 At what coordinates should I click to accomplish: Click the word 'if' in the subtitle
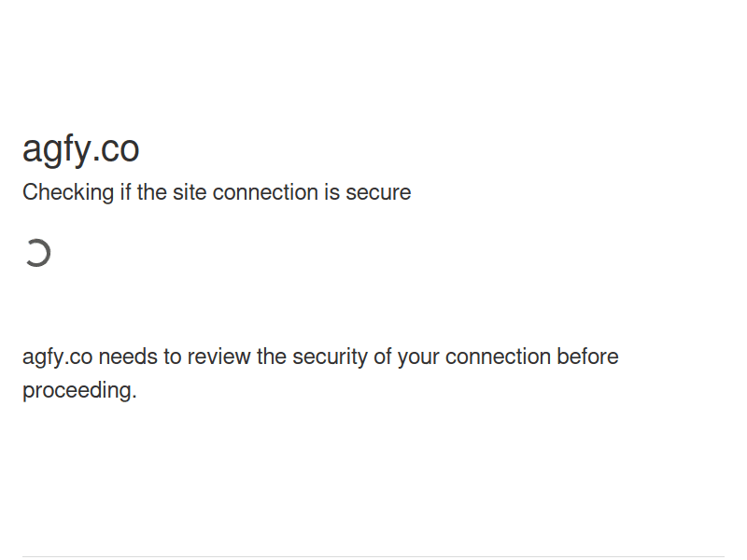pos(124,192)
